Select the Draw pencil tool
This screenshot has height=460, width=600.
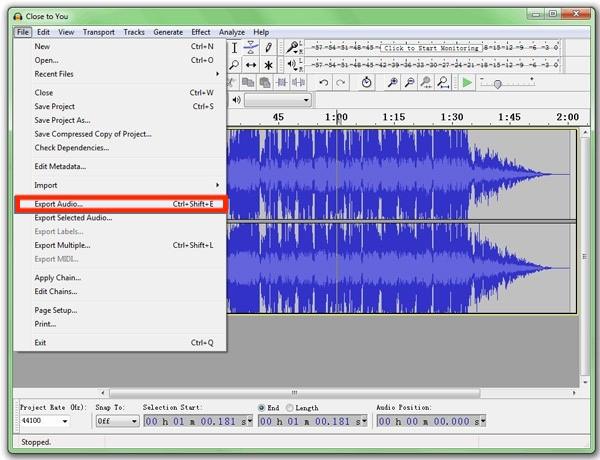[x=268, y=48]
